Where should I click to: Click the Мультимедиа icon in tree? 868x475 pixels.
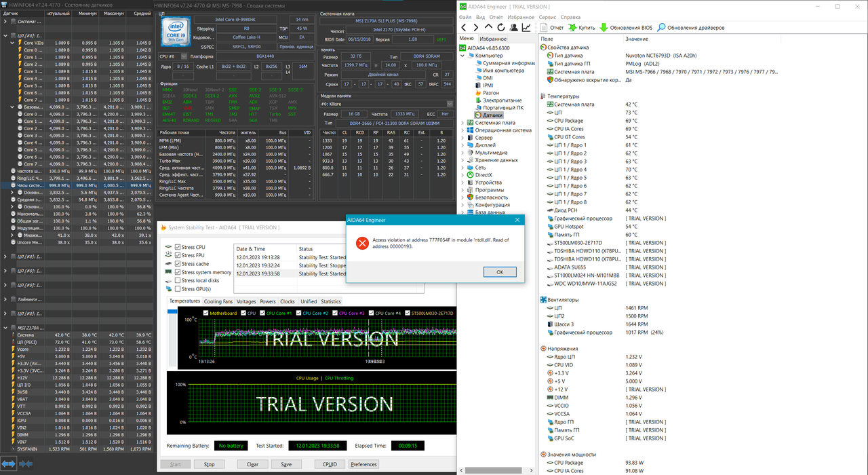pos(470,153)
